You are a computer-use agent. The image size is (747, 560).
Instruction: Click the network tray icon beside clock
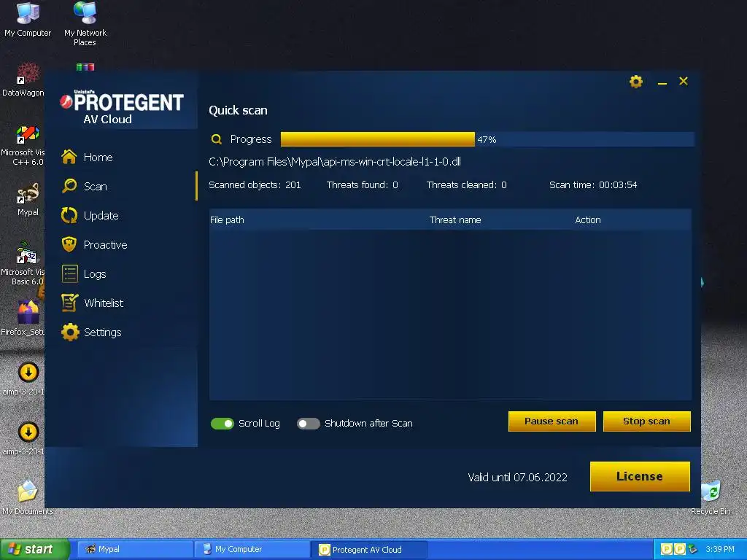click(x=693, y=550)
